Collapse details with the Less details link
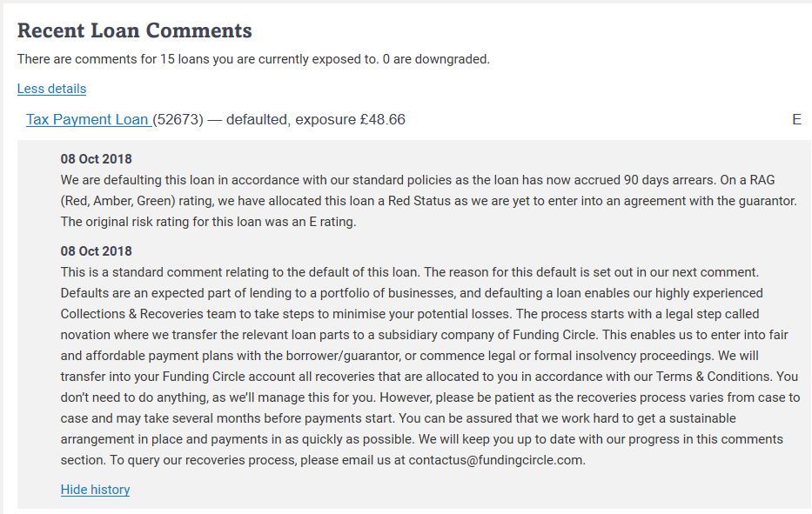 click(51, 89)
